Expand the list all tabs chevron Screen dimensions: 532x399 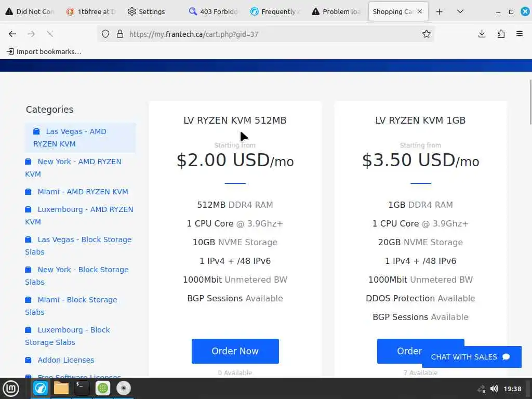tap(460, 11)
